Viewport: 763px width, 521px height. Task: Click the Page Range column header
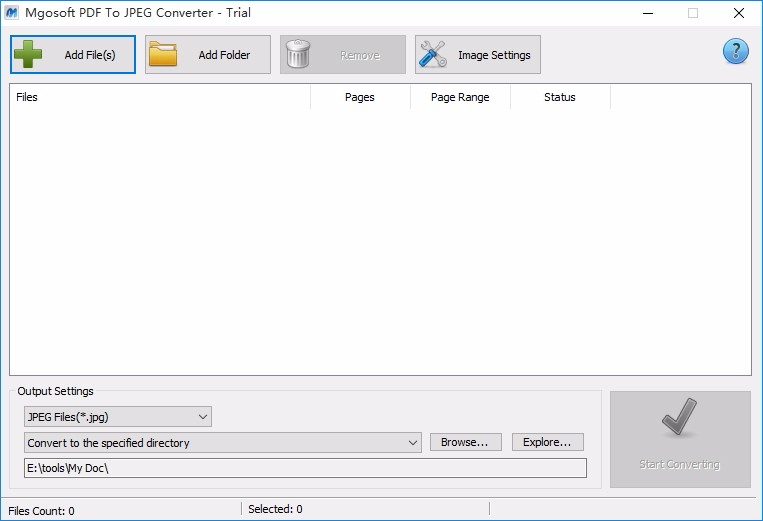(460, 97)
